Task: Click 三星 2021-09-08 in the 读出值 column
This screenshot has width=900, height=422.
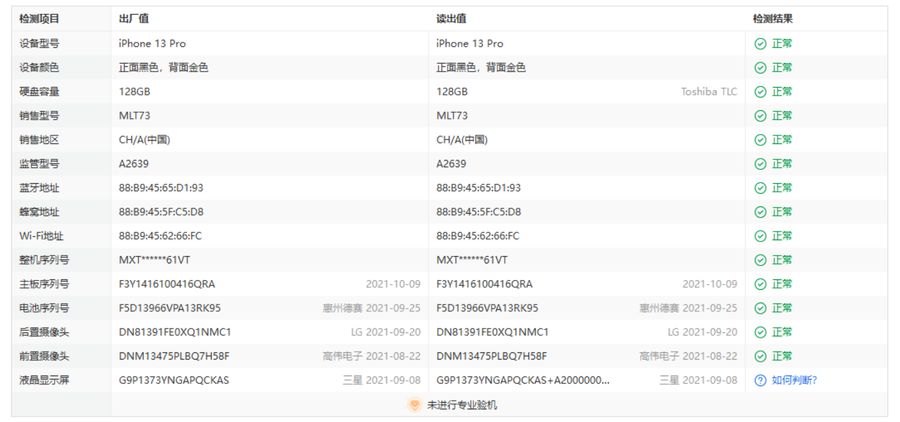Action: tap(699, 381)
